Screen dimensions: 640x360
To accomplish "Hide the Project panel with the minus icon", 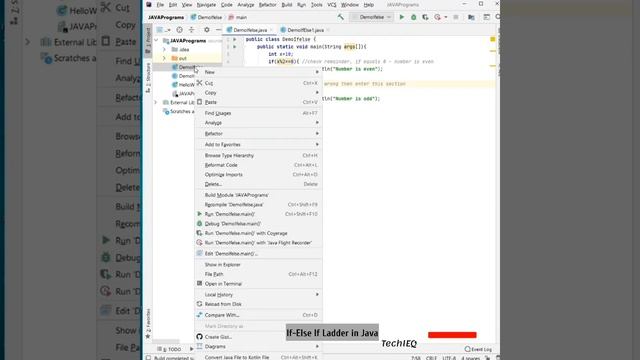I will (218, 30).
